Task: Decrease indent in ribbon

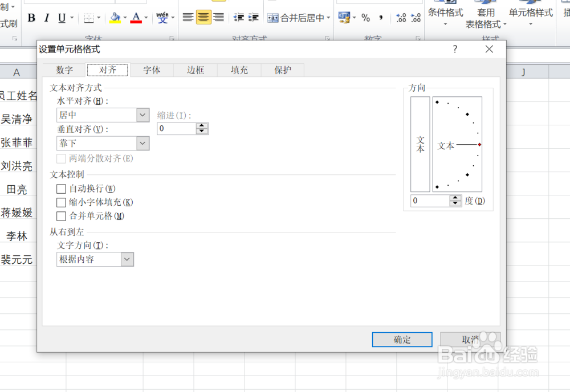Action: tap(238, 17)
